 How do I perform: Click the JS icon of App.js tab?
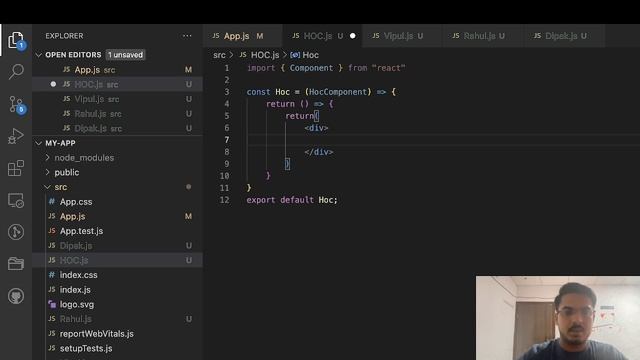(x=216, y=36)
